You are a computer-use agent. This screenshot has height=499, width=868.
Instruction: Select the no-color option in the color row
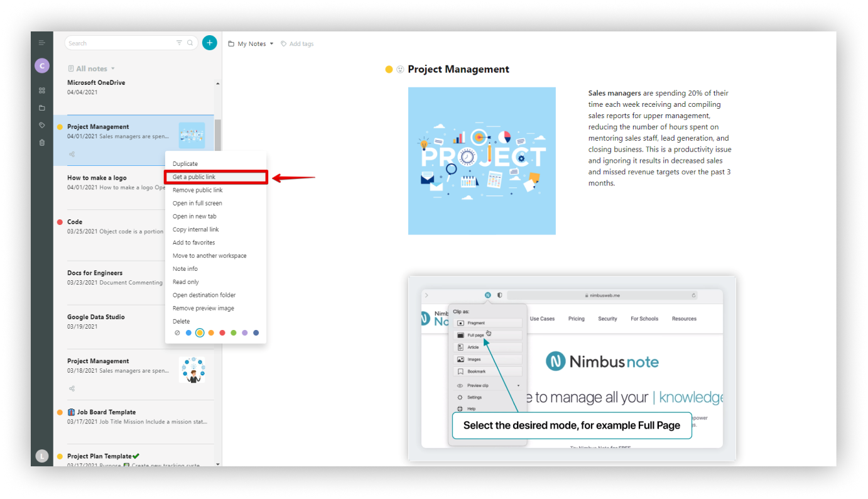tap(177, 333)
